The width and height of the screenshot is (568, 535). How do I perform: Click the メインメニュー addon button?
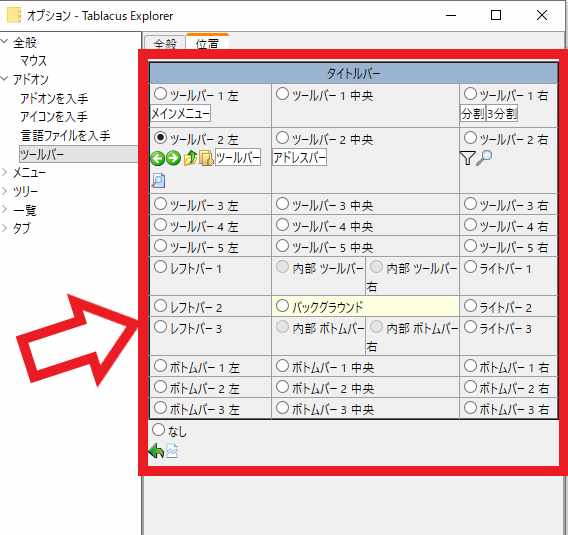(180, 113)
